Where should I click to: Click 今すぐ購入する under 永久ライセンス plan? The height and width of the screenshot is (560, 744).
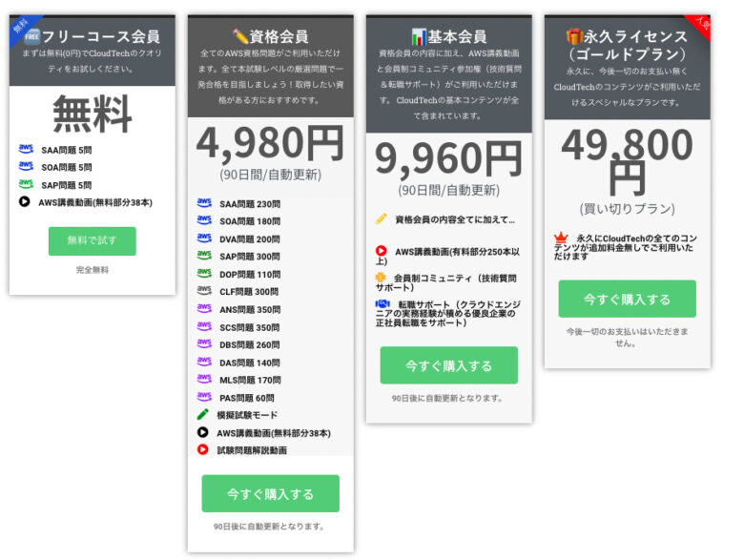(x=628, y=299)
